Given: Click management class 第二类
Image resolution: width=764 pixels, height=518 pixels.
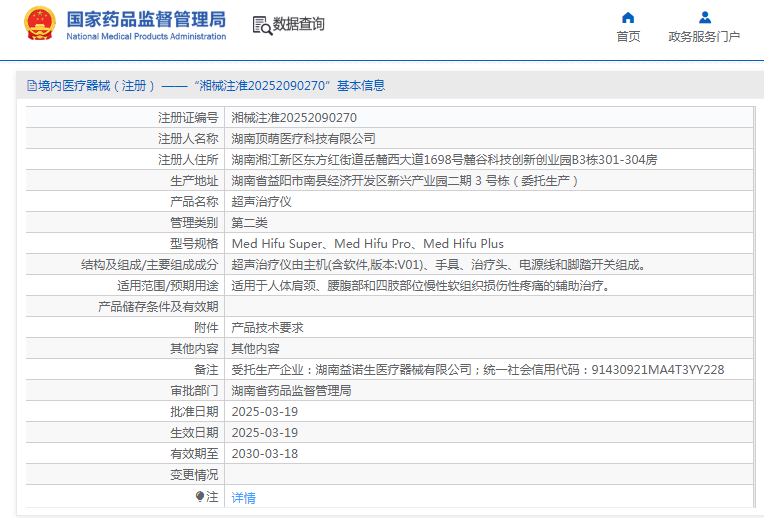Looking at the screenshot, I should [249, 223].
